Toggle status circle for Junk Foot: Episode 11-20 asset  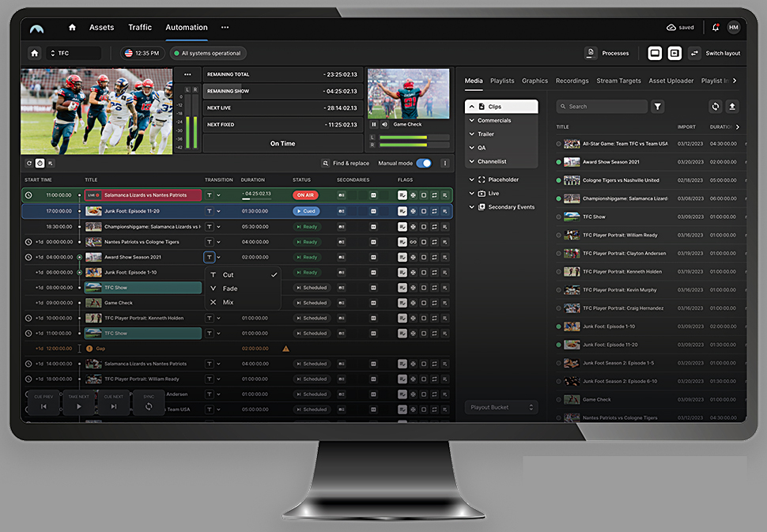558,345
